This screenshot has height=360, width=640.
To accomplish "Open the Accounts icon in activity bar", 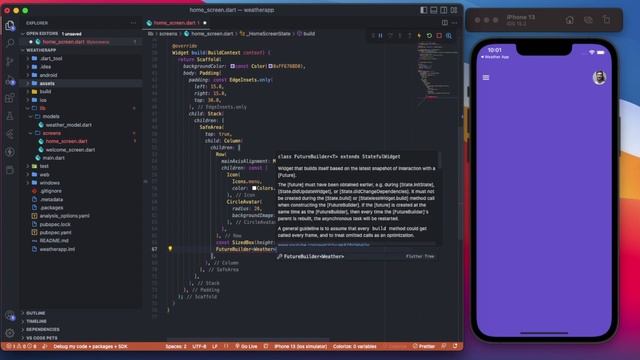I will point(10,315).
